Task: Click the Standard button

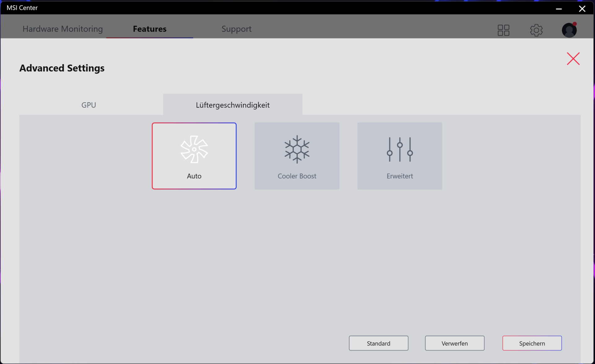Action: coord(378,343)
